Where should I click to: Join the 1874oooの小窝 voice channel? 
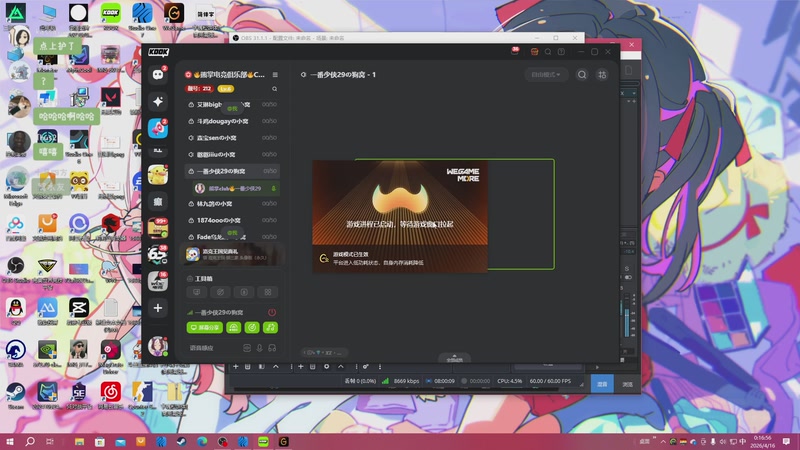click(232, 220)
